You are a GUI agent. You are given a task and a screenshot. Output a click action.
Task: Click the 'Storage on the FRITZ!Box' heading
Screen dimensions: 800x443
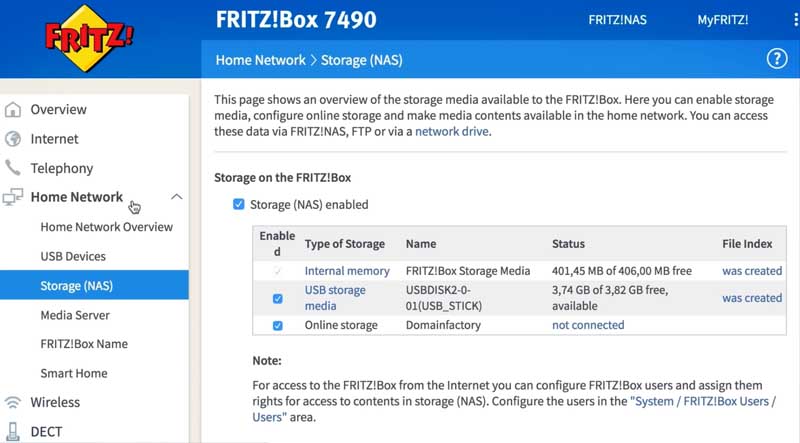(283, 178)
